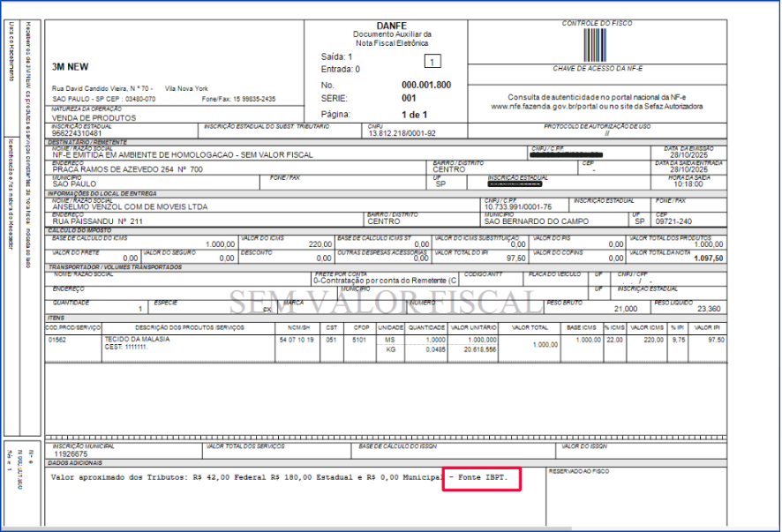Click the total invoice value 1.097,50
Screen dimensions: 782x532
(707, 258)
